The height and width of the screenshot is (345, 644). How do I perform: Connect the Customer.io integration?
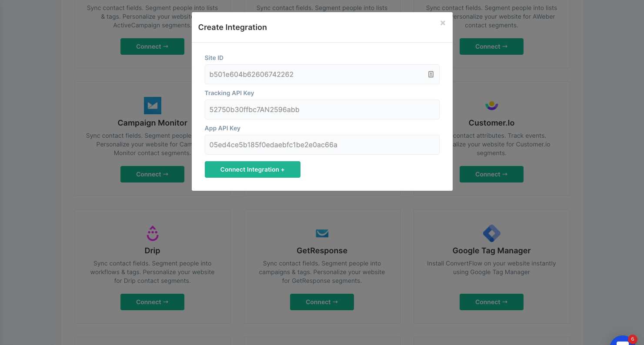click(491, 174)
